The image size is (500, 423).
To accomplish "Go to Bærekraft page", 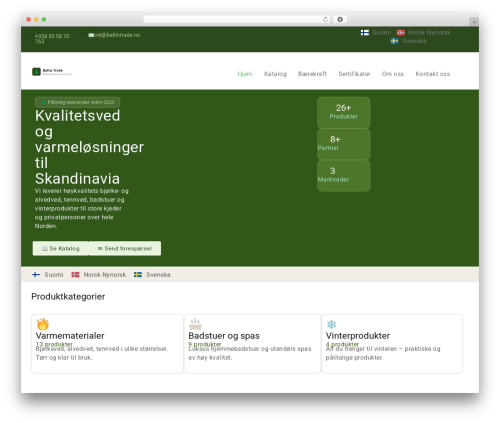I will click(x=312, y=74).
